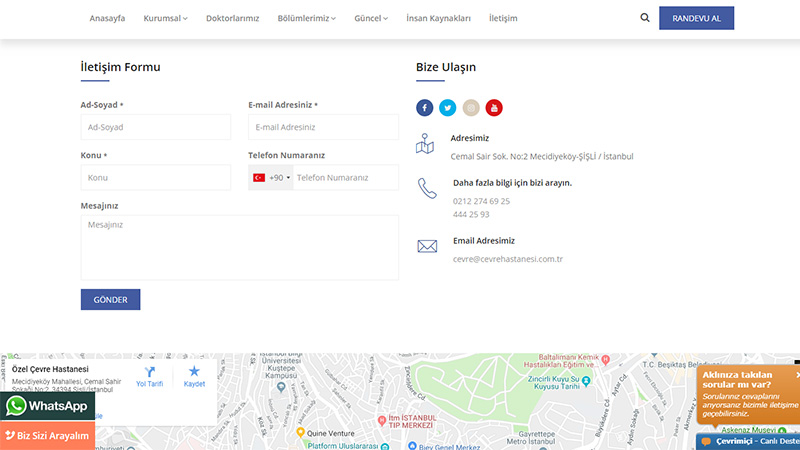This screenshot has height=450, width=800.
Task: Open İnsan Kaynakları page
Action: 438,18
